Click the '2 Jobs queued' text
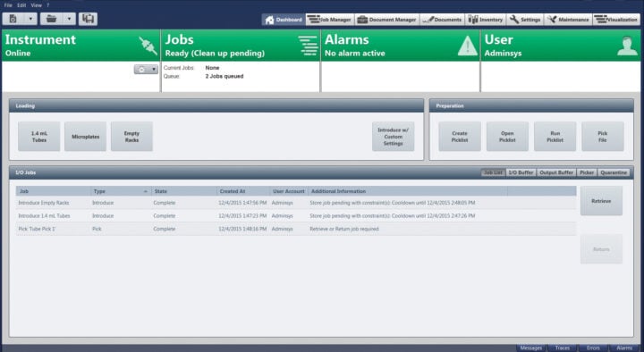 225,76
